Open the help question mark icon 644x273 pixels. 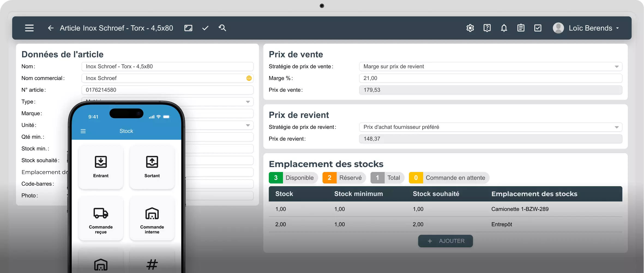pyautogui.click(x=487, y=28)
